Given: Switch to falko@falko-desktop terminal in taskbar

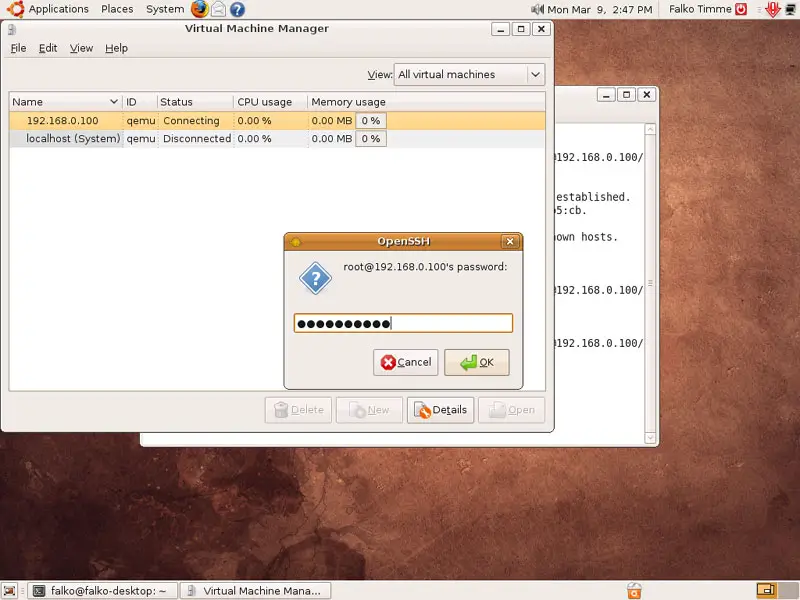Looking at the screenshot, I should pyautogui.click(x=102, y=591).
